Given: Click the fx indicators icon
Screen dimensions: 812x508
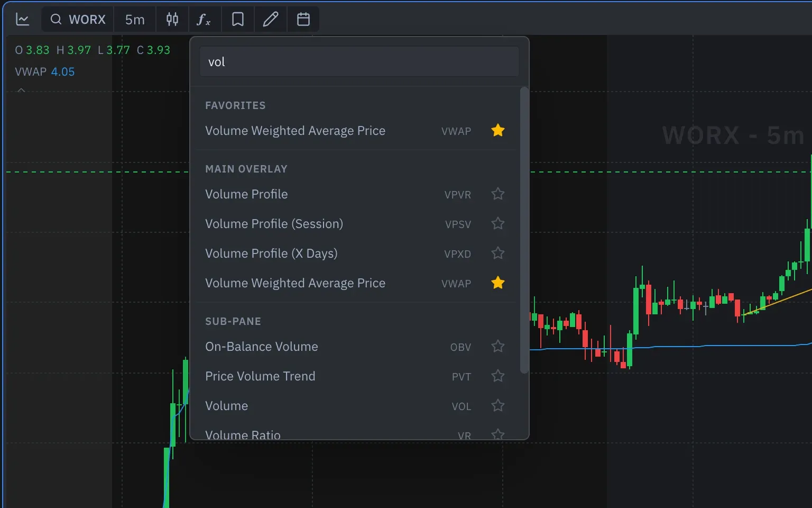Looking at the screenshot, I should [x=204, y=20].
